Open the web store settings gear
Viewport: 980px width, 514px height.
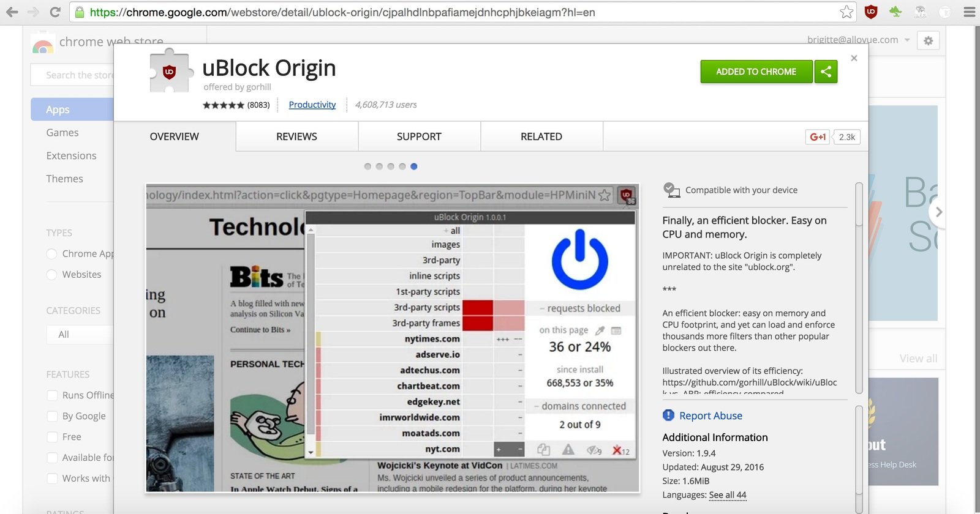(x=929, y=40)
